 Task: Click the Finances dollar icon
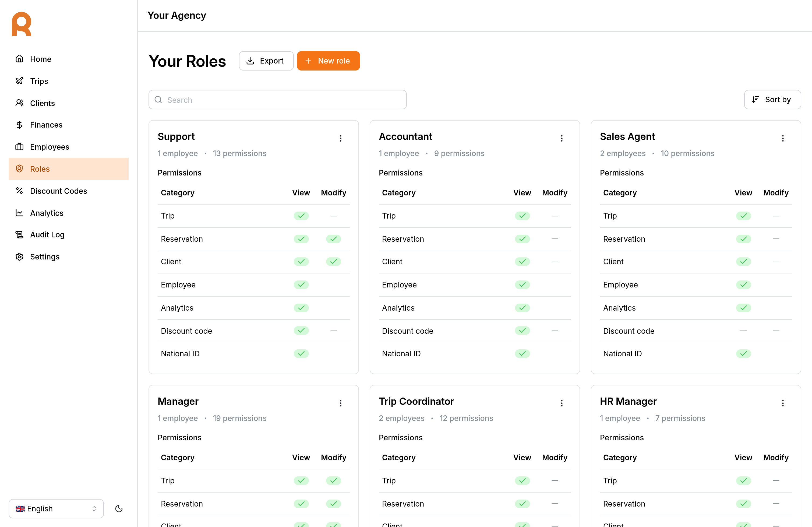(x=19, y=125)
